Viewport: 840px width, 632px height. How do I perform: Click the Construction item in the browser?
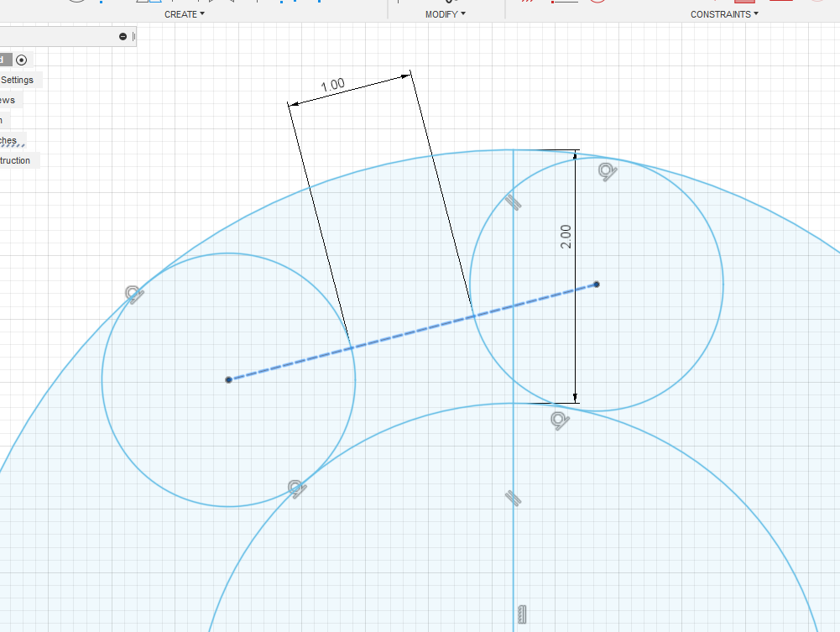pos(14,160)
